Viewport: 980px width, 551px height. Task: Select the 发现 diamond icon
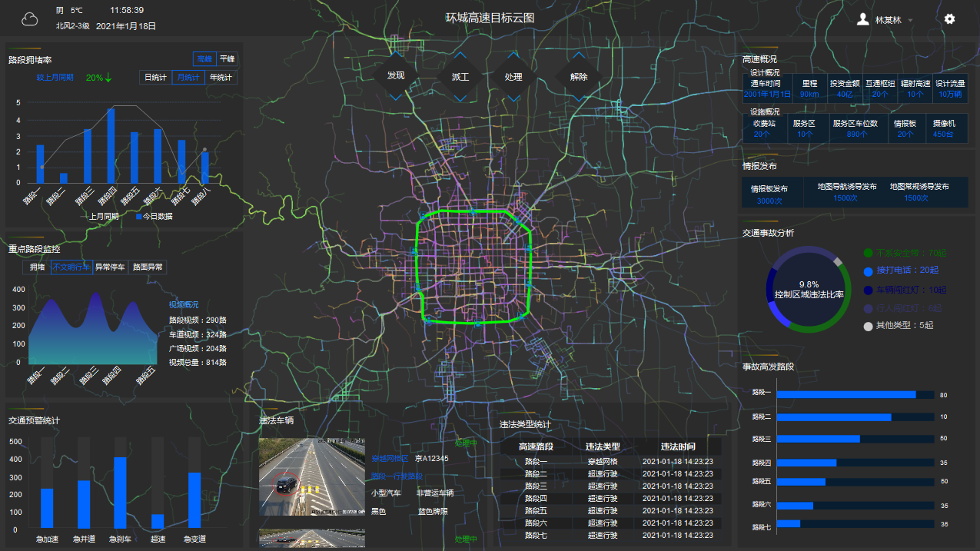396,76
